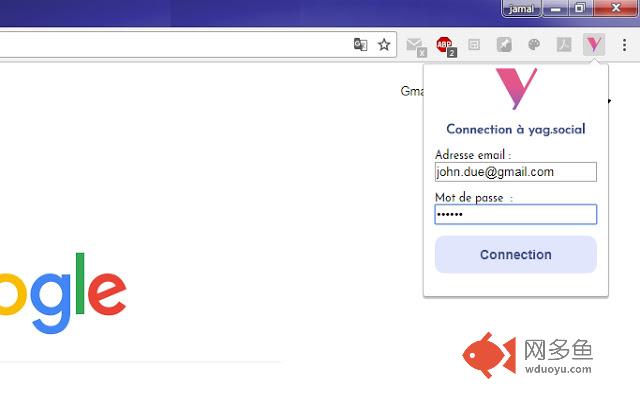
Task: Restore down the Chrome window
Action: (x=580, y=8)
